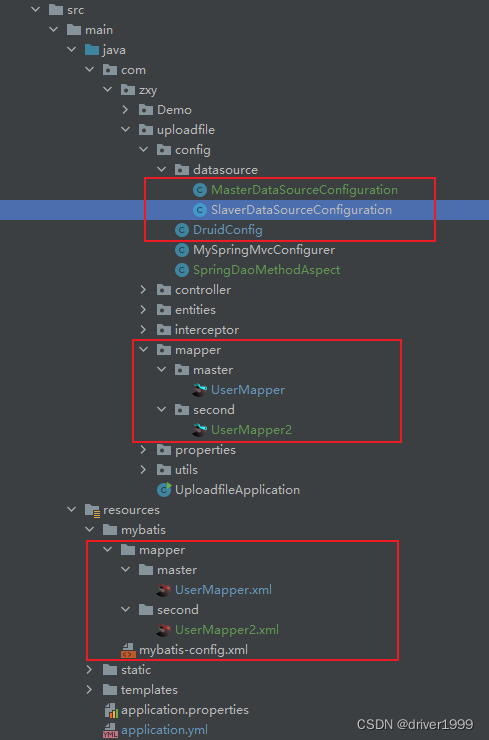Click the com package icon

click(110, 69)
